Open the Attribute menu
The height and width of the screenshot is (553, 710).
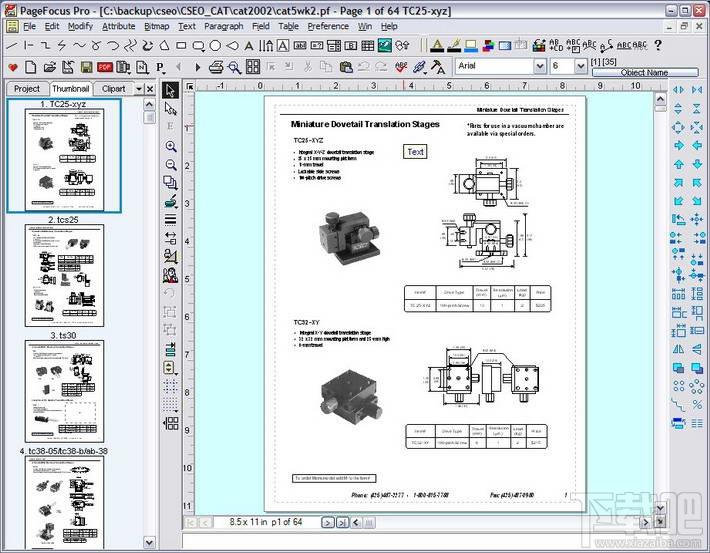[x=119, y=26]
